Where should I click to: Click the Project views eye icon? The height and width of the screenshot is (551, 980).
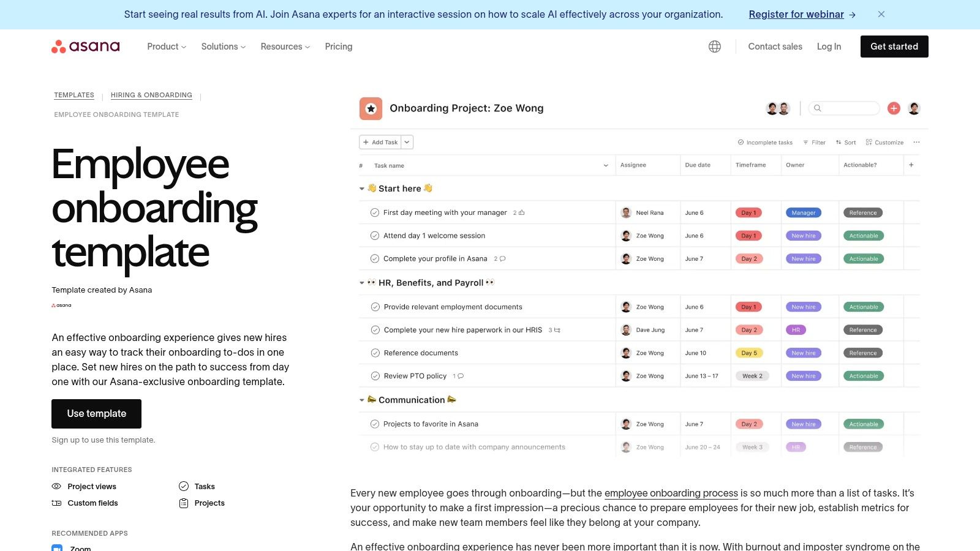56,486
